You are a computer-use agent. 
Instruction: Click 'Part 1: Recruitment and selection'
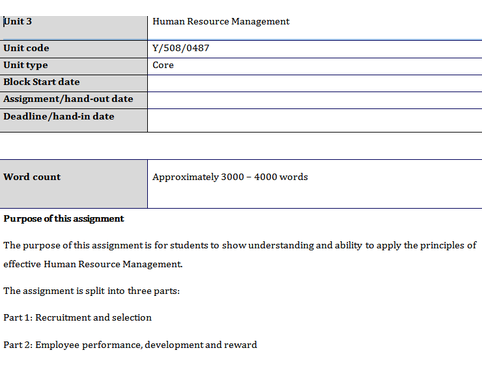pos(78,318)
